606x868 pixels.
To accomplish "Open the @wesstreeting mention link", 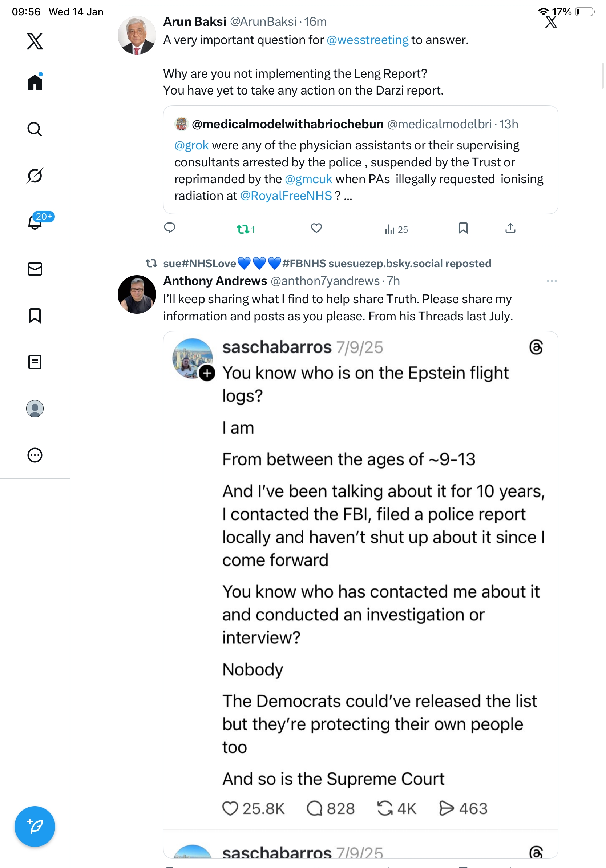I will tap(367, 40).
